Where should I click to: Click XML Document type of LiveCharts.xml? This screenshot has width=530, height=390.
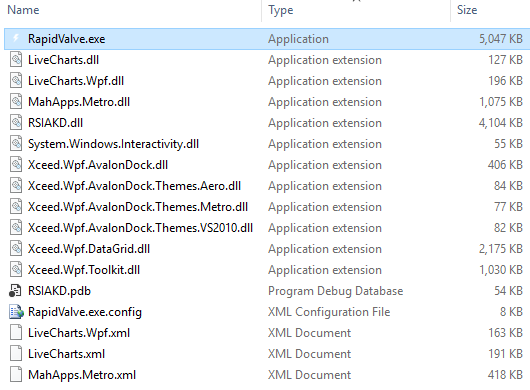[310, 354]
